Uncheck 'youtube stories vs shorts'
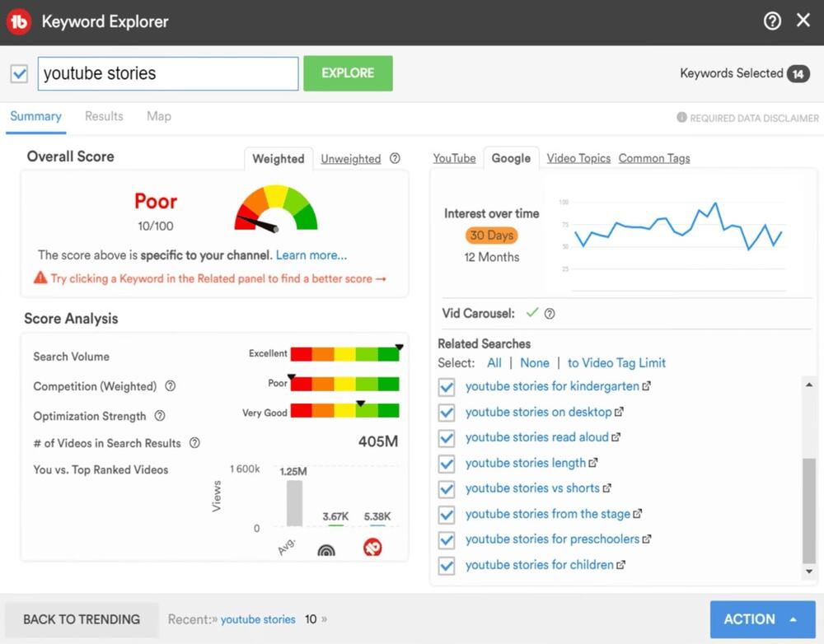The width and height of the screenshot is (824, 644). pyautogui.click(x=447, y=489)
